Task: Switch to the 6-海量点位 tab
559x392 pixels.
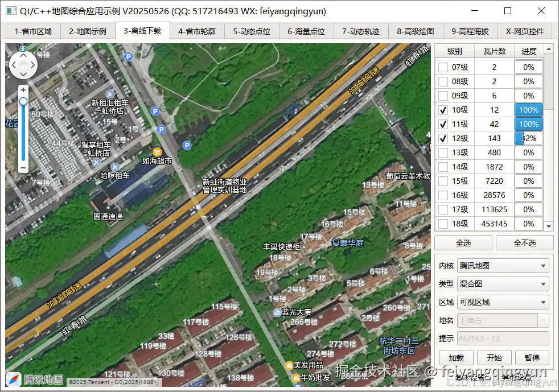Action: (x=306, y=31)
